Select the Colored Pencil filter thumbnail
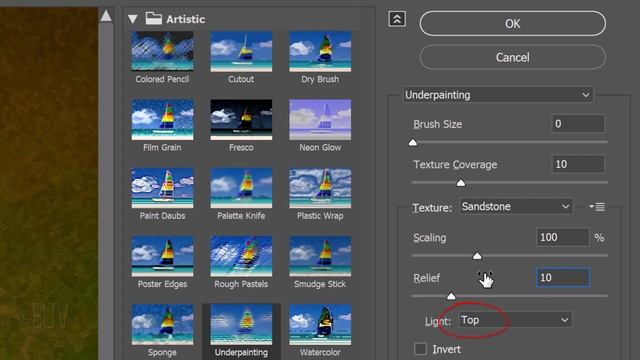Image resolution: width=640 pixels, height=360 pixels. [x=162, y=52]
